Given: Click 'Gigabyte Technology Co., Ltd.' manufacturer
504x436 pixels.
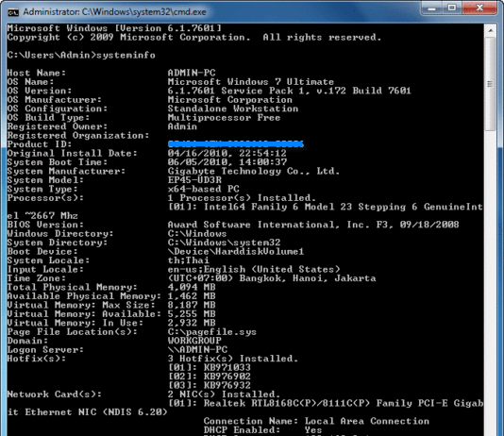Looking at the screenshot, I should click(x=254, y=171).
